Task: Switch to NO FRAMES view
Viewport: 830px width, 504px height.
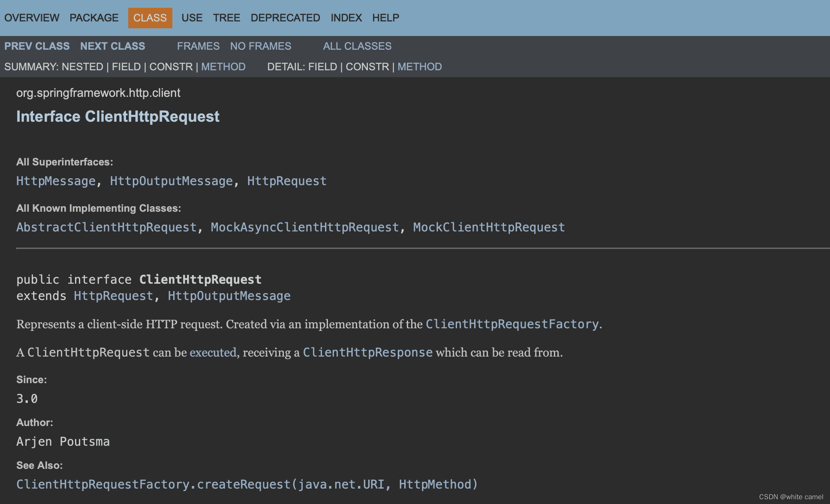Action: [260, 46]
